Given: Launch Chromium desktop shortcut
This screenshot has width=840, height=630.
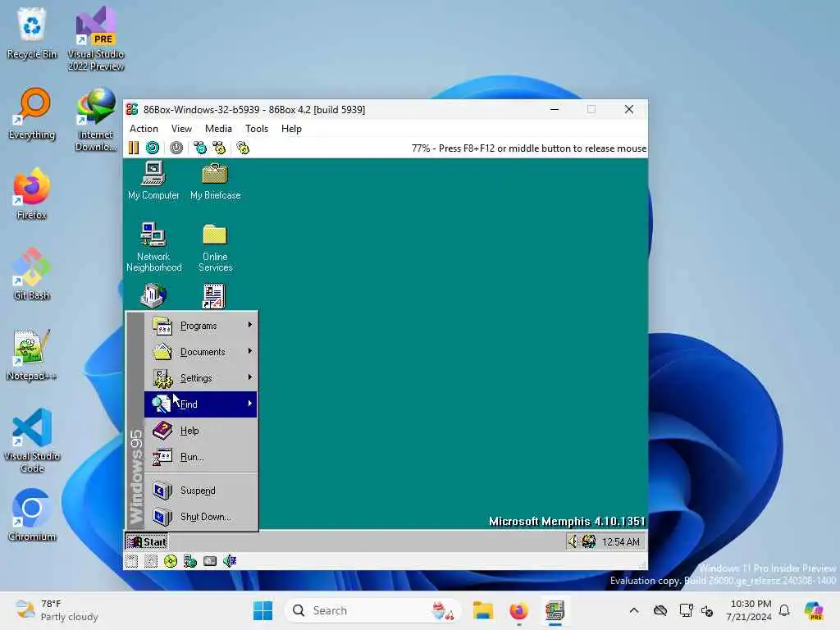Looking at the screenshot, I should click(x=32, y=515).
